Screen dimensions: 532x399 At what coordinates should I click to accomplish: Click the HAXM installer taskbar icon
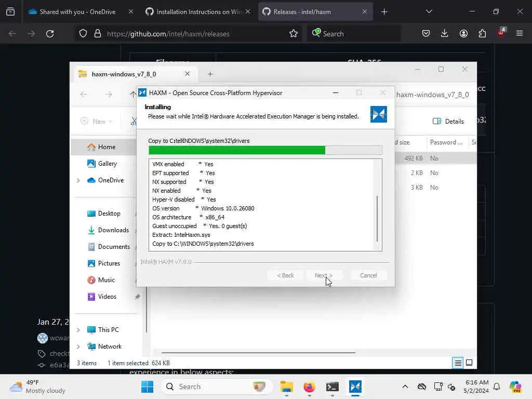point(355,387)
